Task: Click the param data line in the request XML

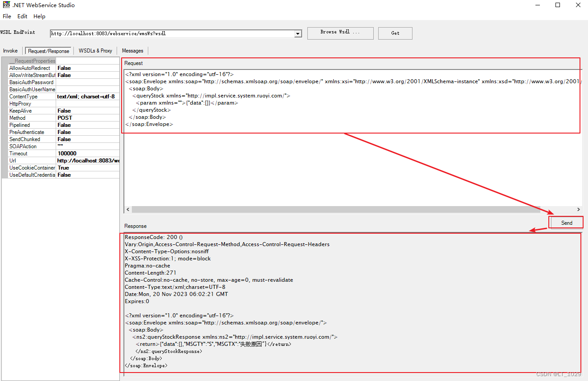Action: [187, 103]
